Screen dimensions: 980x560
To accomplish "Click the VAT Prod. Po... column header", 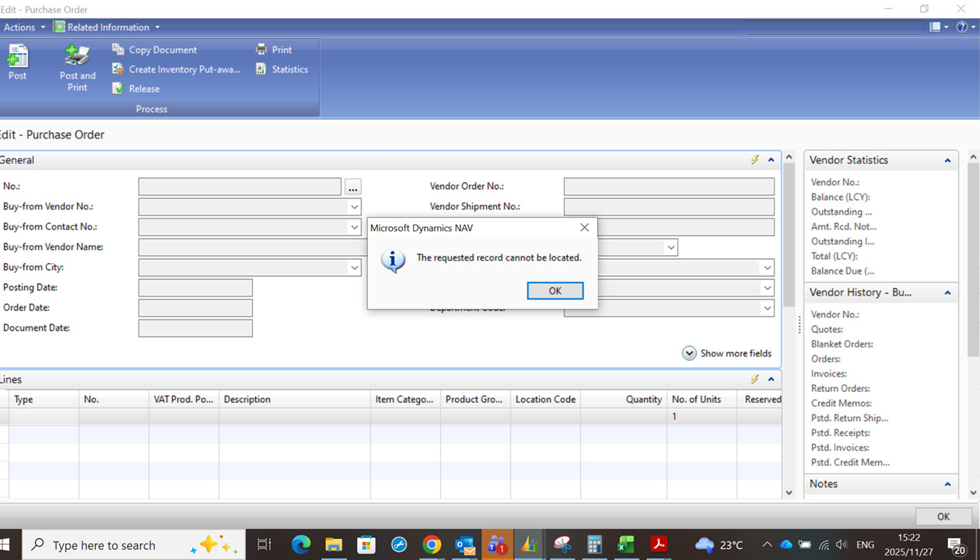I will [184, 399].
